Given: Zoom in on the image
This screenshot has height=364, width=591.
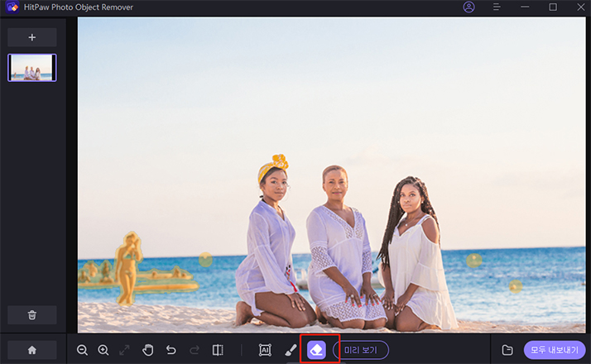Looking at the screenshot, I should click(x=103, y=350).
